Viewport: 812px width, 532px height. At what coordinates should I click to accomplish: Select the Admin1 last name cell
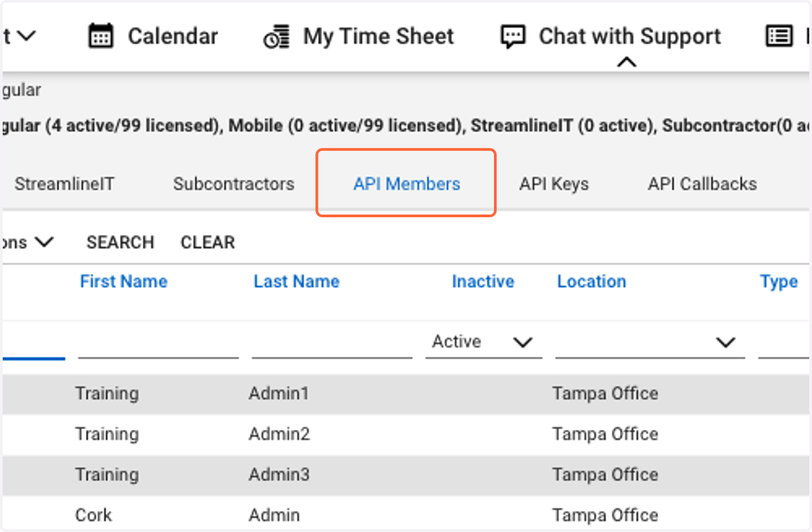click(279, 393)
